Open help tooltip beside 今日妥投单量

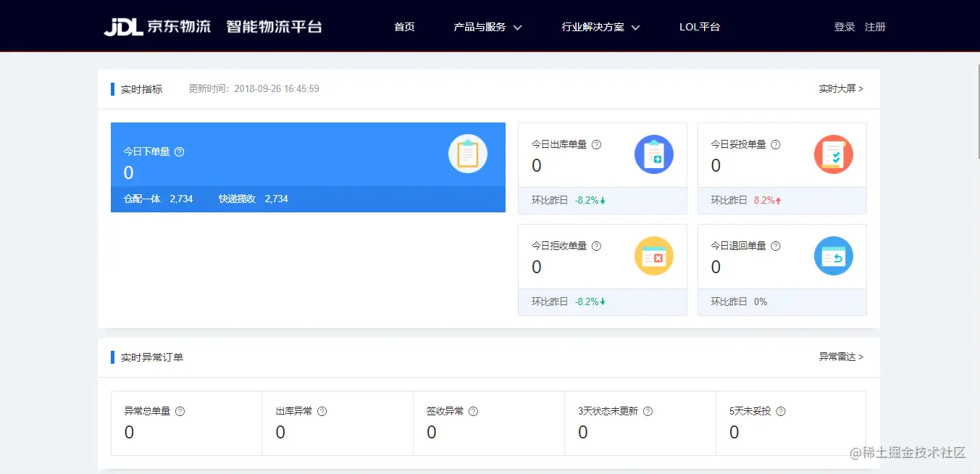tap(776, 144)
